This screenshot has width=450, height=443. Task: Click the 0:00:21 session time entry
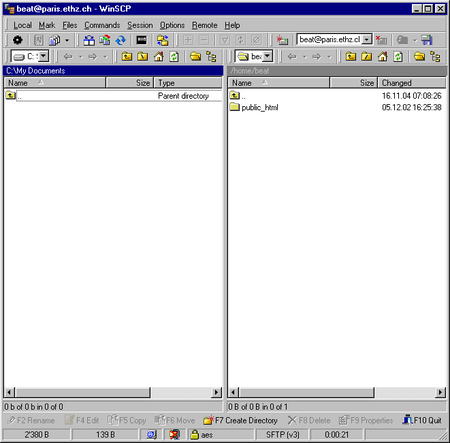[x=337, y=435]
